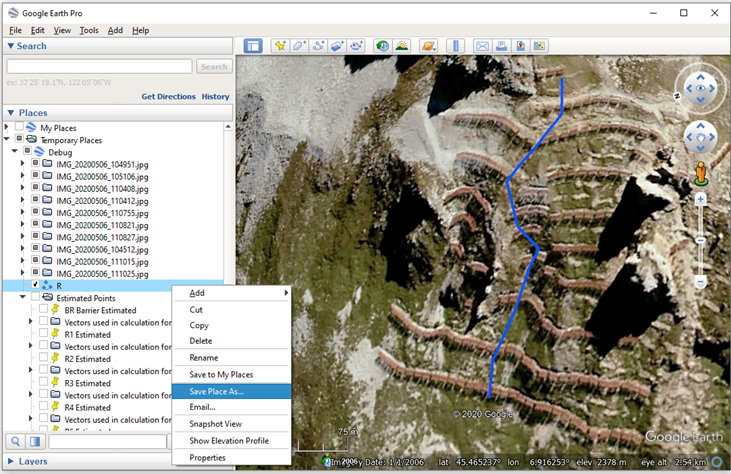Click the Search button
Viewport: 731px width, 474px height.
click(x=214, y=67)
